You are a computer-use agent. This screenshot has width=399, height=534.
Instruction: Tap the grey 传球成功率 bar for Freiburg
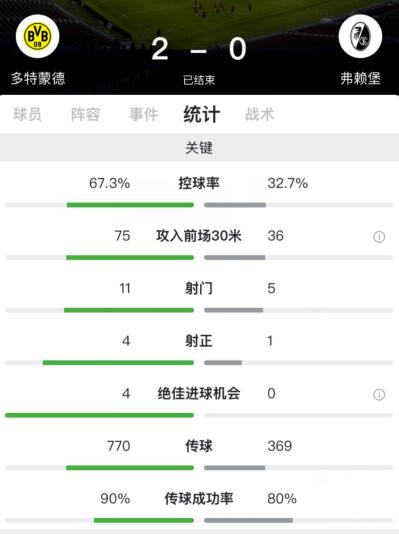(249, 520)
